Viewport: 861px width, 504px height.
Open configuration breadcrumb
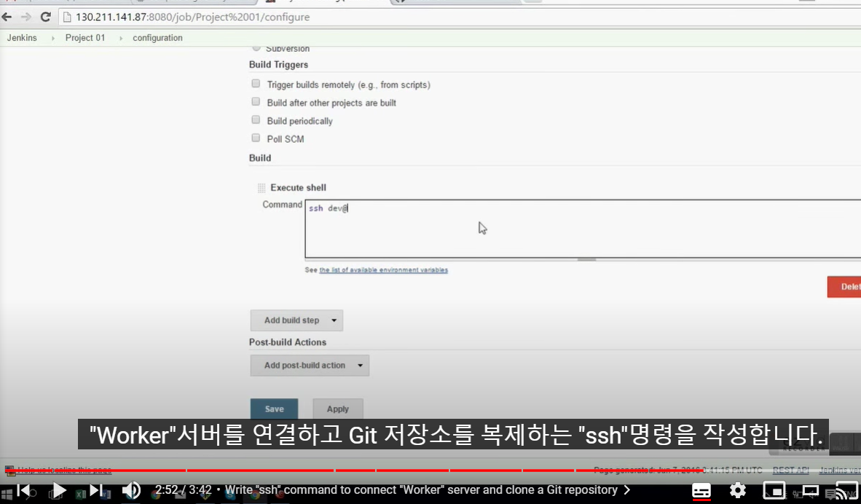pyautogui.click(x=157, y=38)
